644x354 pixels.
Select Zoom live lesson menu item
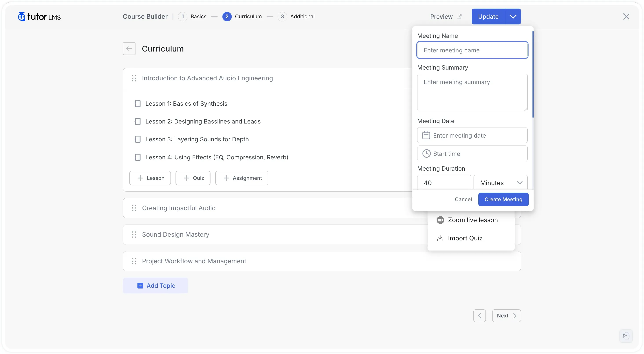pyautogui.click(x=471, y=220)
